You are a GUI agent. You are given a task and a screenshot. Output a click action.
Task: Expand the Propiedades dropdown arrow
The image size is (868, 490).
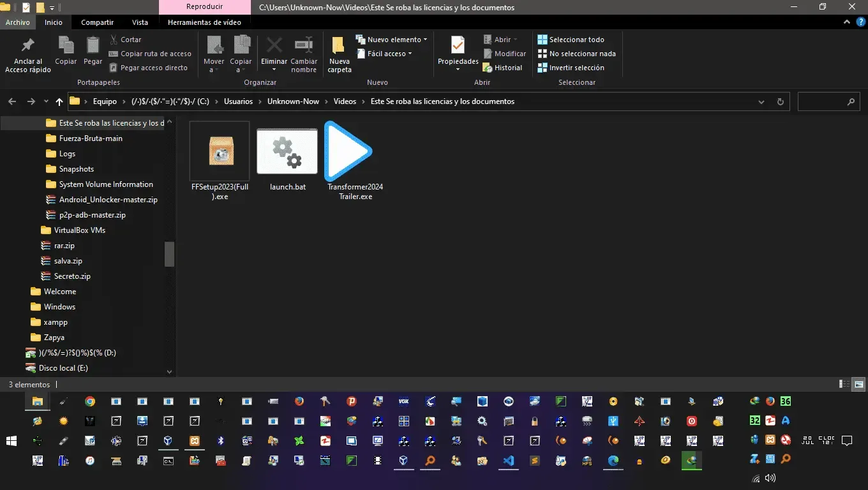(458, 69)
